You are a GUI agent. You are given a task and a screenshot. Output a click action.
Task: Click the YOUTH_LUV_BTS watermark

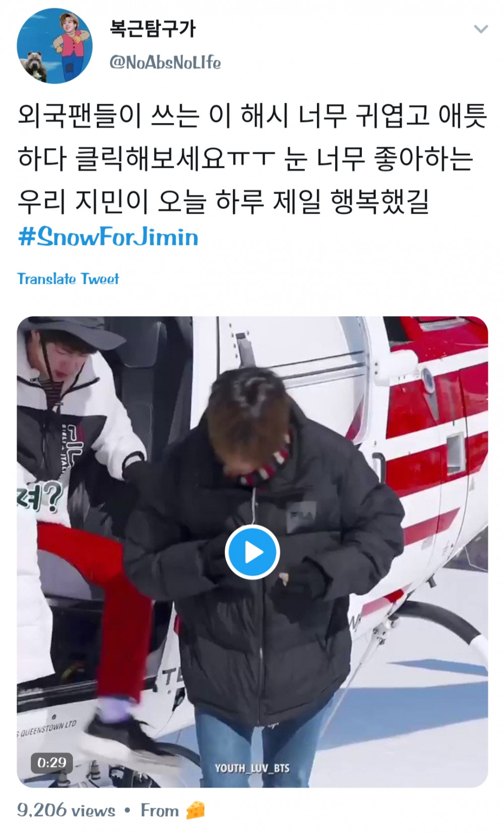pyautogui.click(x=252, y=768)
